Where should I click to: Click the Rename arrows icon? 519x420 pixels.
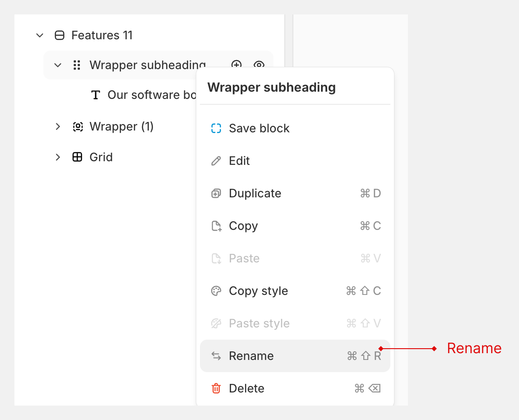pos(216,356)
